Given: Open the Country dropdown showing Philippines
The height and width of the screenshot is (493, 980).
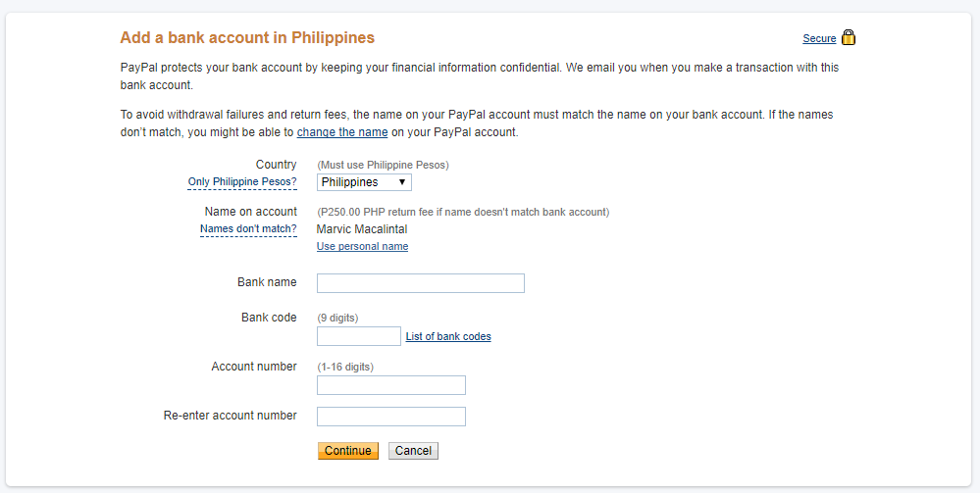Looking at the screenshot, I should click(x=364, y=182).
